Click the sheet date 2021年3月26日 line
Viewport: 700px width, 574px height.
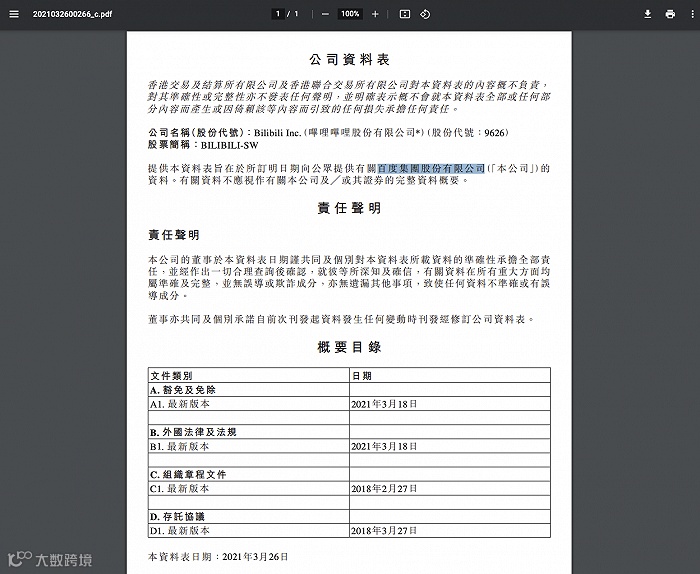click(218, 557)
